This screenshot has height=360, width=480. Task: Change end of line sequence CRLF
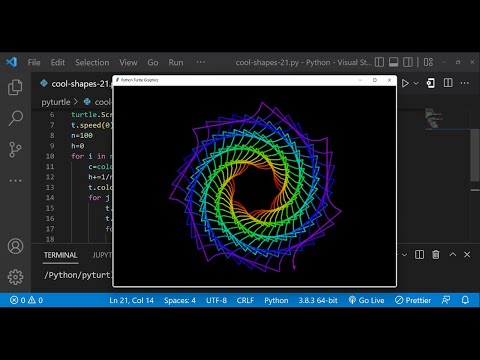(x=245, y=300)
